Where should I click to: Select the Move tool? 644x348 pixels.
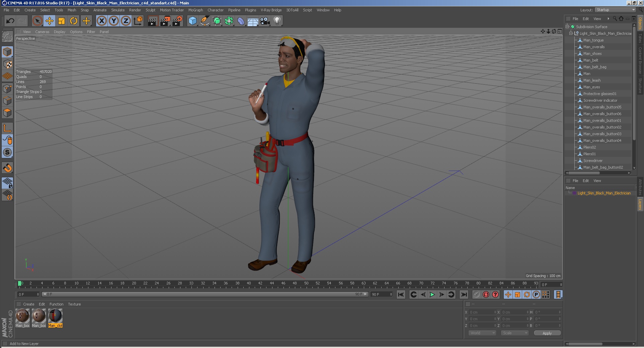tap(50, 21)
